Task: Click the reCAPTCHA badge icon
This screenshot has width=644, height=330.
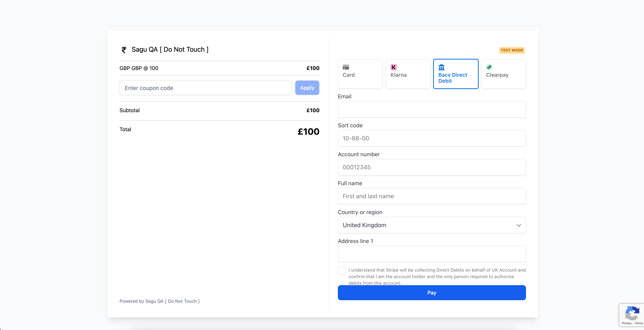Action: (x=632, y=313)
